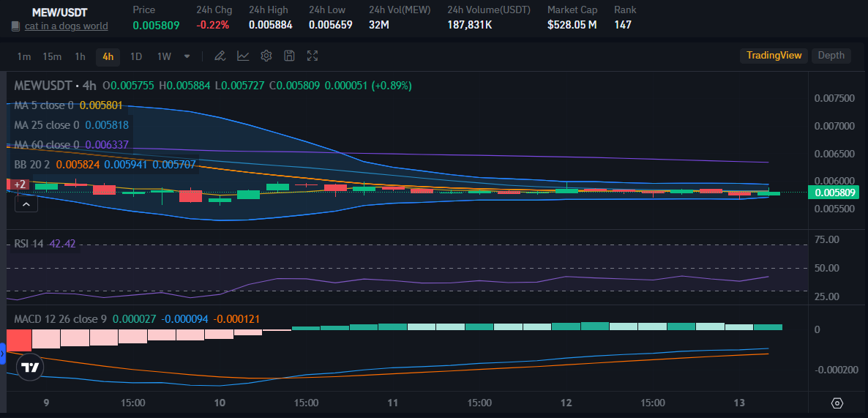Viewport: 868px width, 418px height.
Task: Expand the left side panel handle
Action: click(x=3, y=354)
